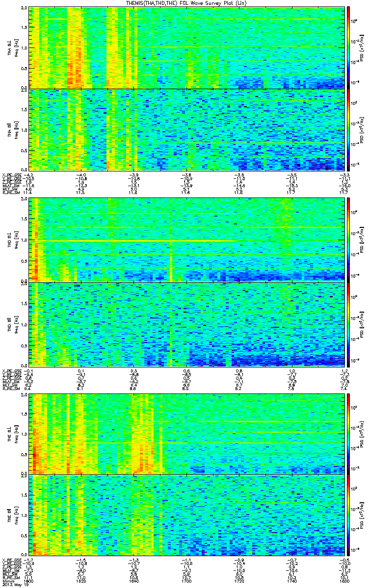
Task: Click the 2.0 tick on THE B-perpendicular frequency axis
Action: (24, 395)
